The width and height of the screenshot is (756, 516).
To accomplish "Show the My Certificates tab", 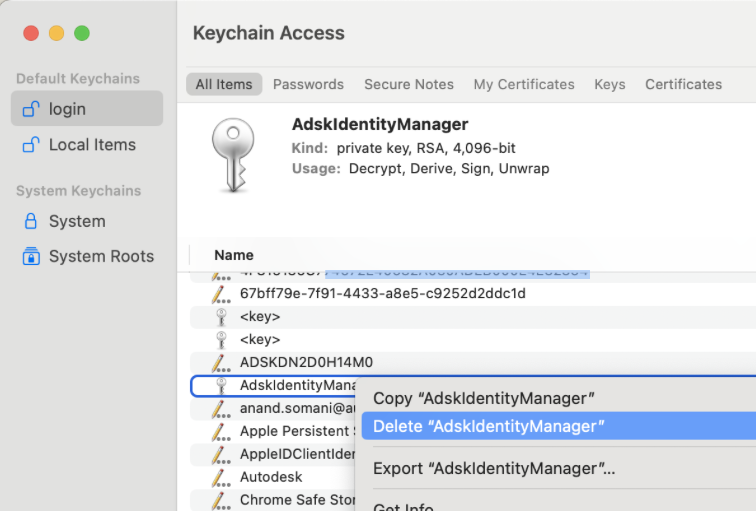I will point(524,85).
